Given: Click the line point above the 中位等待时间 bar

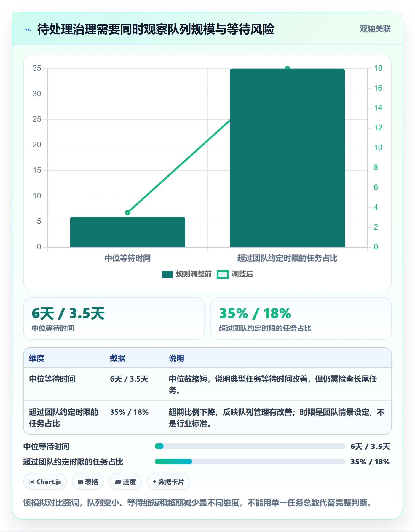Looking at the screenshot, I should (x=127, y=212).
